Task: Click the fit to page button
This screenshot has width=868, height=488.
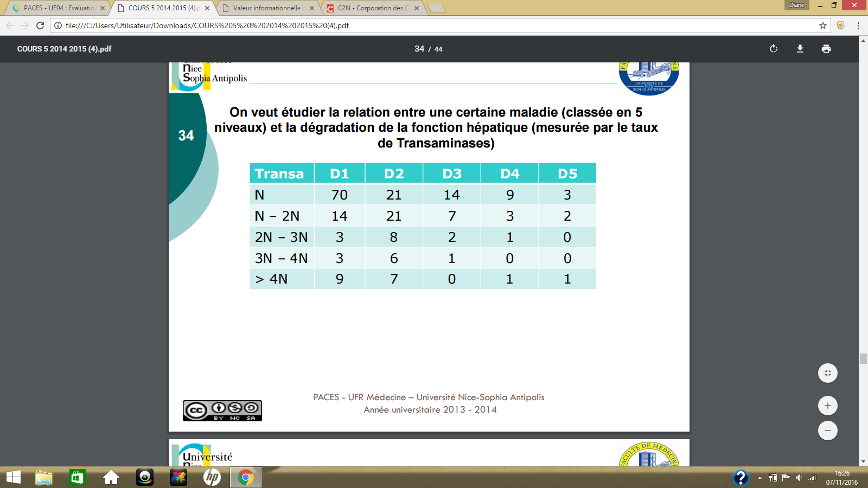Action: click(827, 373)
